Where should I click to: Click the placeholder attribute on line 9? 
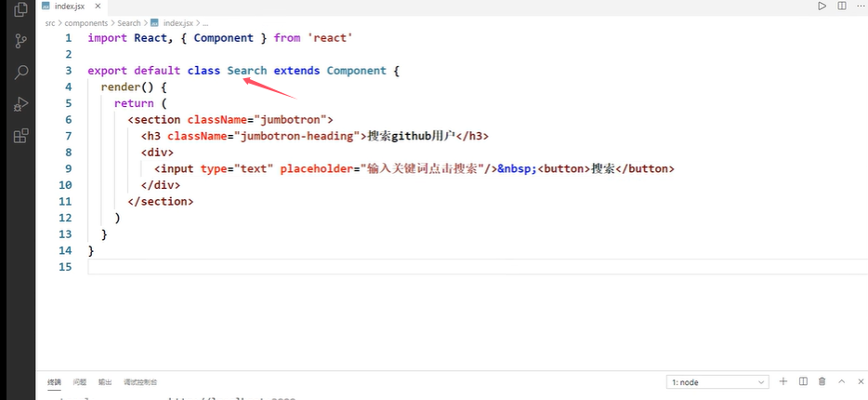click(x=382, y=168)
